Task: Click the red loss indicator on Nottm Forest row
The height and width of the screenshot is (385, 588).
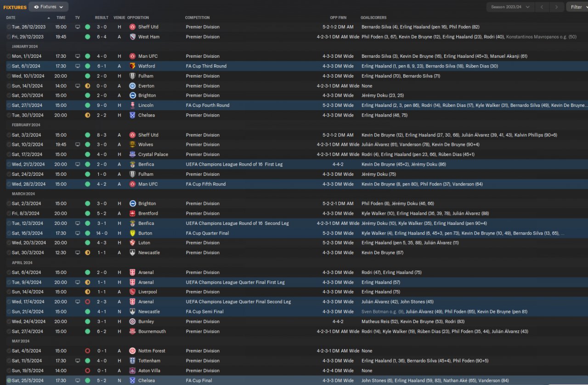Action: 88,351
